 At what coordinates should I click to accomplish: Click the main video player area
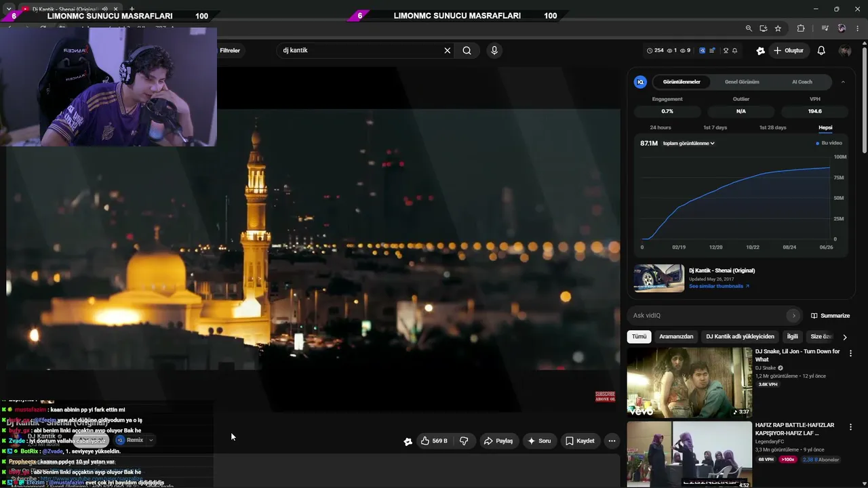point(313,239)
